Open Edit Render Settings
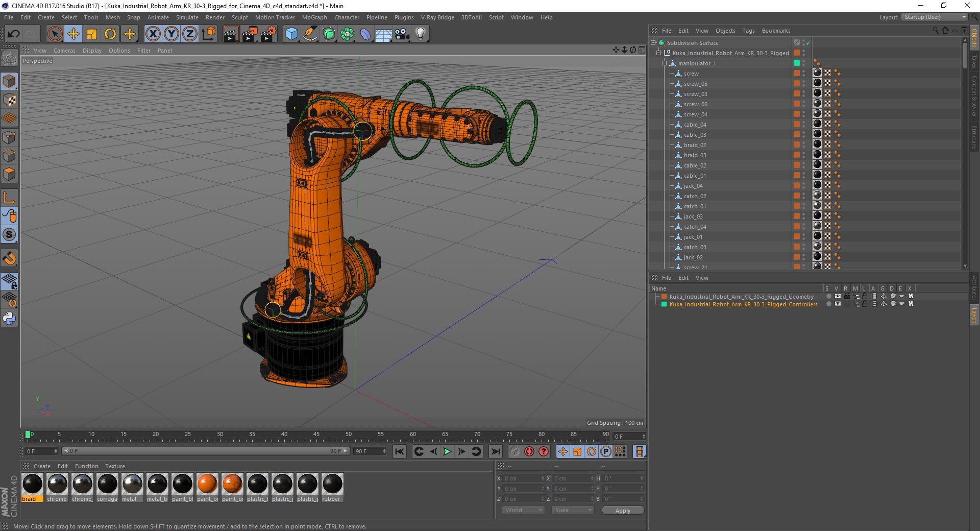The image size is (980, 531). 268,34
